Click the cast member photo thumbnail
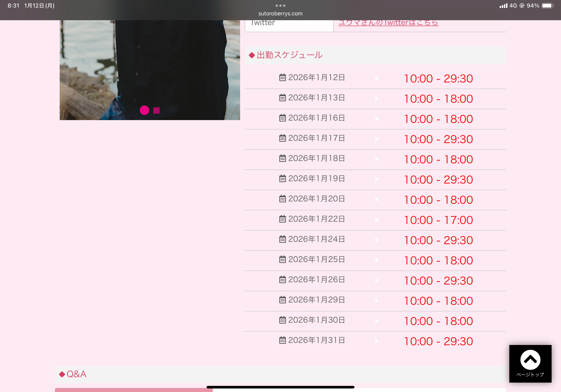The height and width of the screenshot is (392, 561). point(150,70)
